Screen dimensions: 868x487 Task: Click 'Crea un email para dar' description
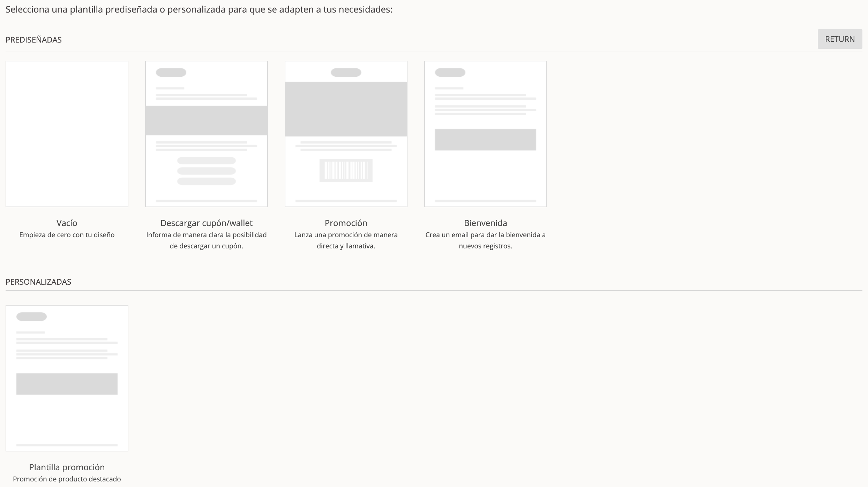486,235
